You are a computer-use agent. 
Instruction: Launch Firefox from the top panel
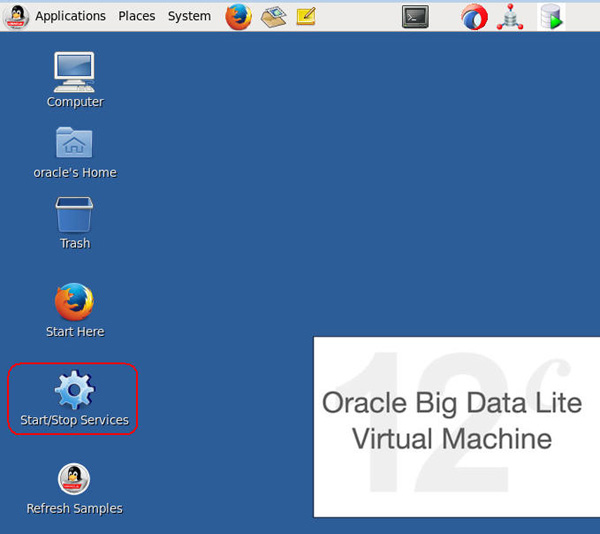[238, 17]
